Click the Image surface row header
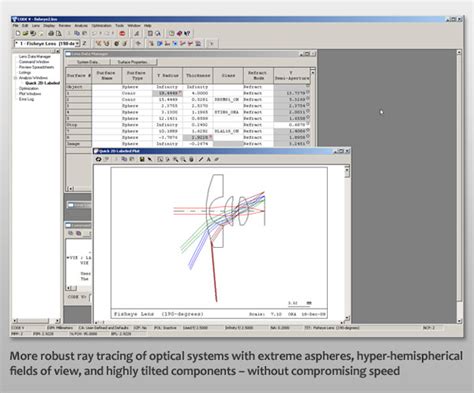 coord(79,144)
